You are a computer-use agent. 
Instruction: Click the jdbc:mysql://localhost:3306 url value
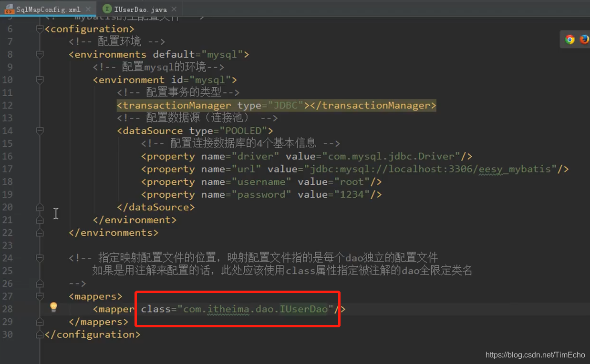(430, 169)
